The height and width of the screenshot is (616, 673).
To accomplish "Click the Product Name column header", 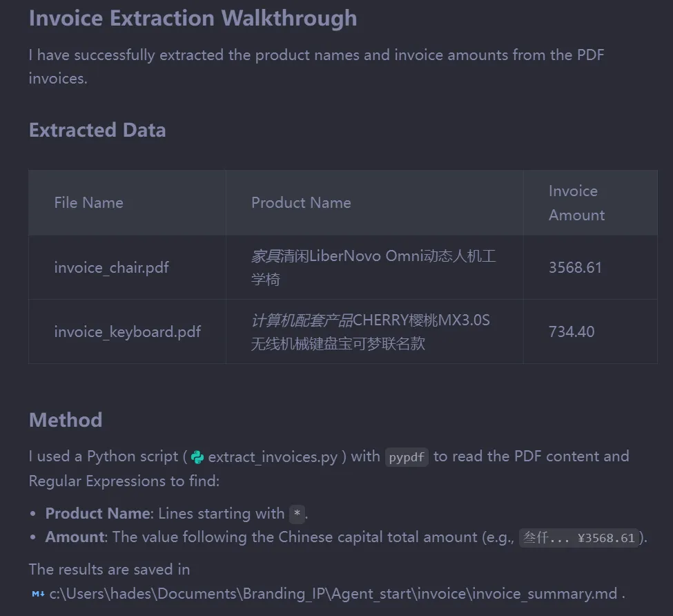I will click(301, 203).
